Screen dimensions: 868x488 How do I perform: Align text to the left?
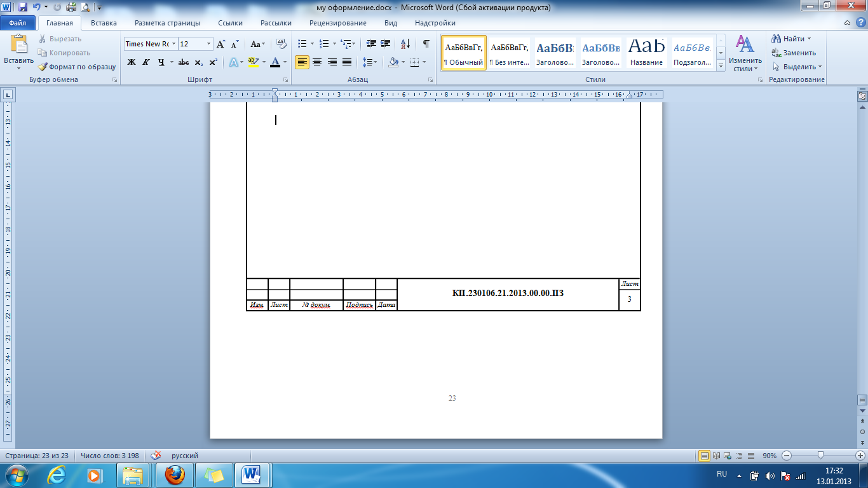click(302, 62)
